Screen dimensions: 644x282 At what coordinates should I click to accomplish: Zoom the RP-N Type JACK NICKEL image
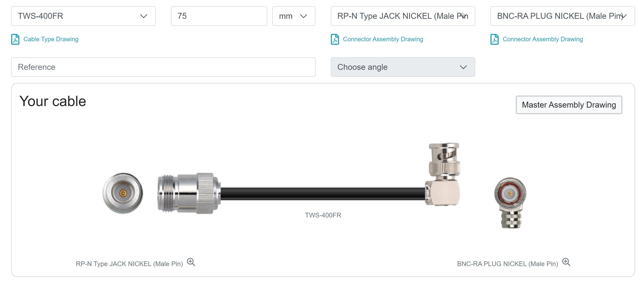click(191, 262)
